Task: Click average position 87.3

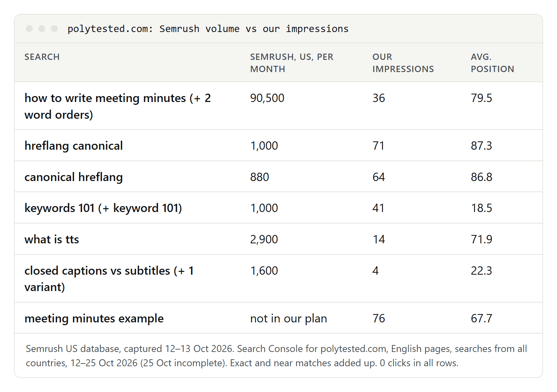Action: click(481, 146)
